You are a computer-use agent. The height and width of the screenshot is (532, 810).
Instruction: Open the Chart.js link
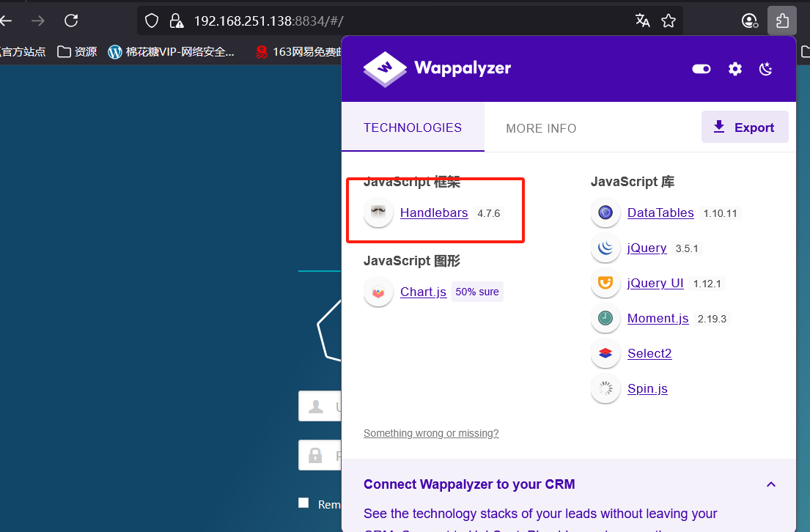tap(423, 292)
